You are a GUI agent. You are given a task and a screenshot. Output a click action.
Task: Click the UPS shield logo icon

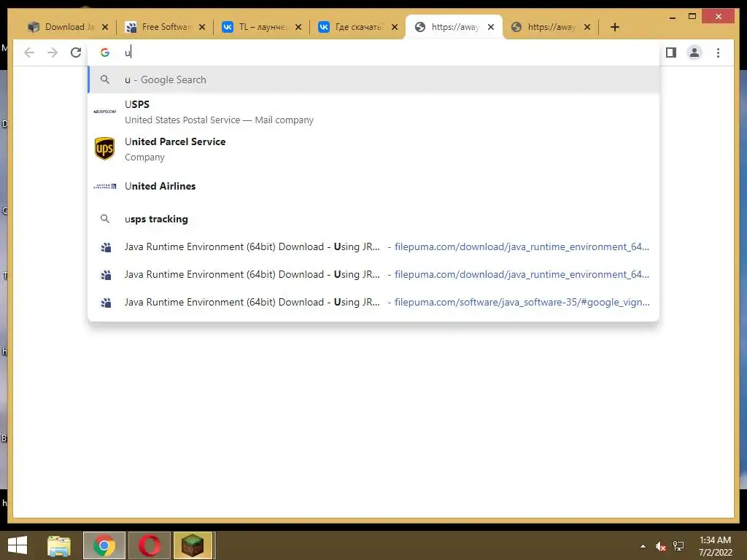coord(104,149)
